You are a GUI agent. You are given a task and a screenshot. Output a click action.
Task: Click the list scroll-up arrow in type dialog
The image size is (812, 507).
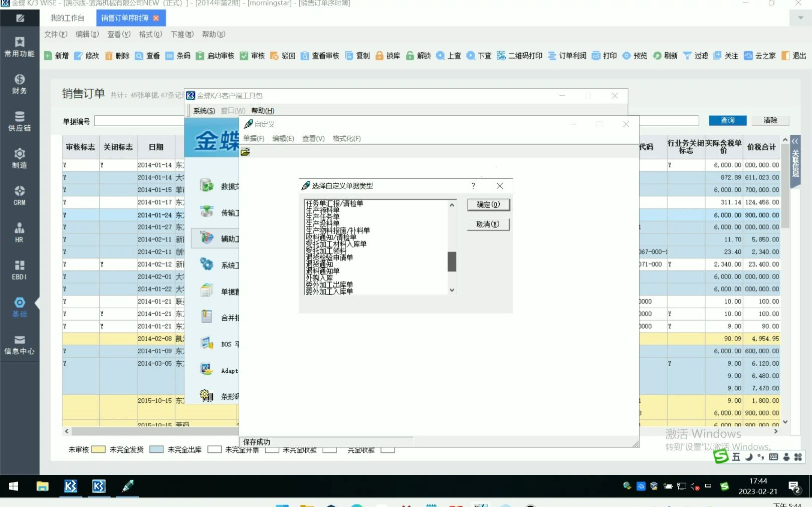coord(452,204)
